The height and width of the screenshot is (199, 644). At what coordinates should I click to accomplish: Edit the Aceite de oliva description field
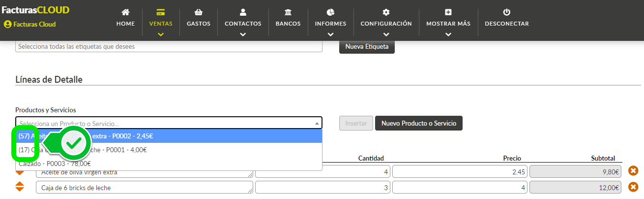(x=145, y=171)
